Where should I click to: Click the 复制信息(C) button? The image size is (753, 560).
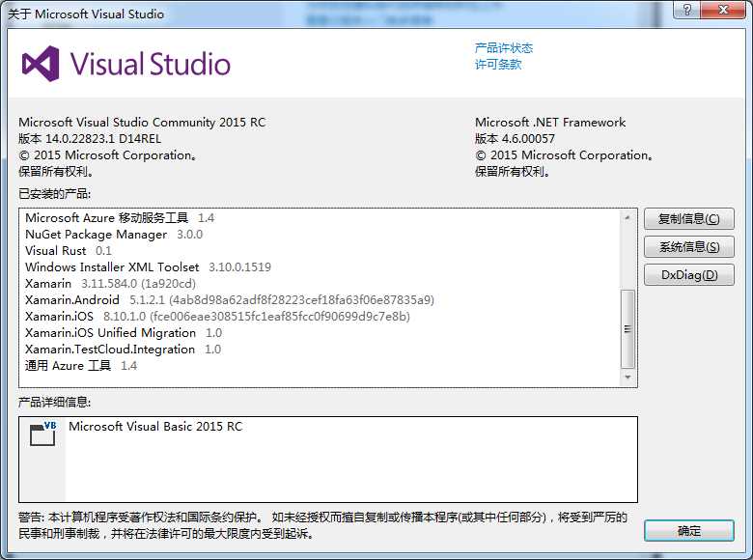point(688,219)
